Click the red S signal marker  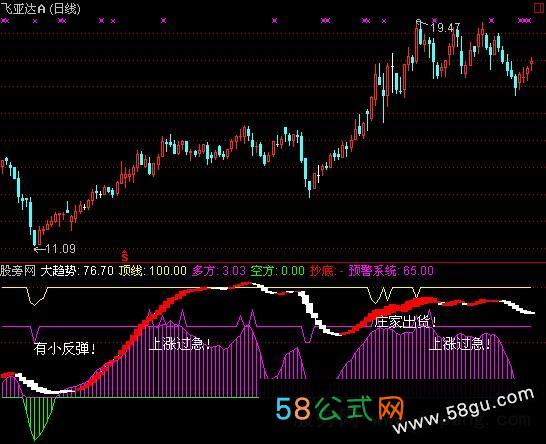(x=125, y=256)
